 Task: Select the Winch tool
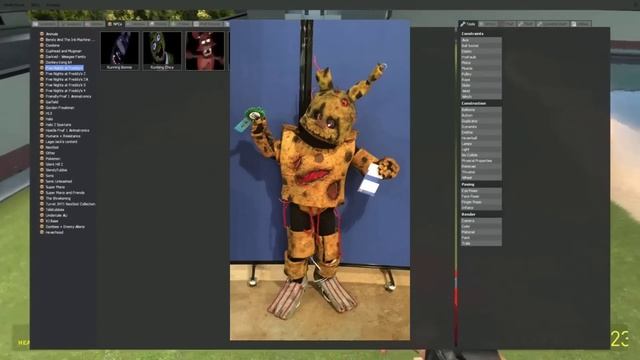click(481, 97)
